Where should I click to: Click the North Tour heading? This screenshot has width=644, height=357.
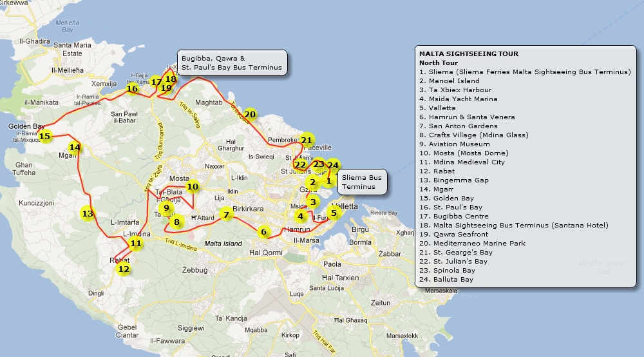[x=438, y=63]
